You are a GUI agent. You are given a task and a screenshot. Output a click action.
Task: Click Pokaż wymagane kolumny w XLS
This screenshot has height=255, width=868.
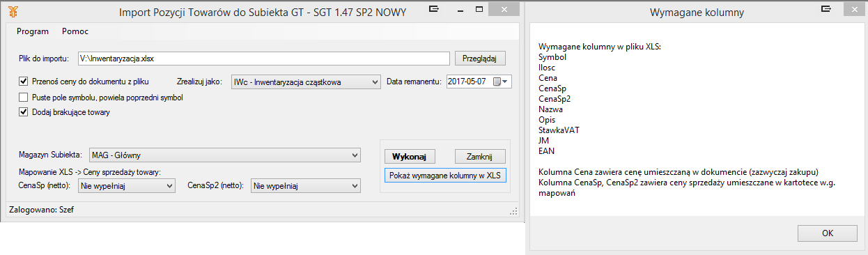click(x=445, y=175)
